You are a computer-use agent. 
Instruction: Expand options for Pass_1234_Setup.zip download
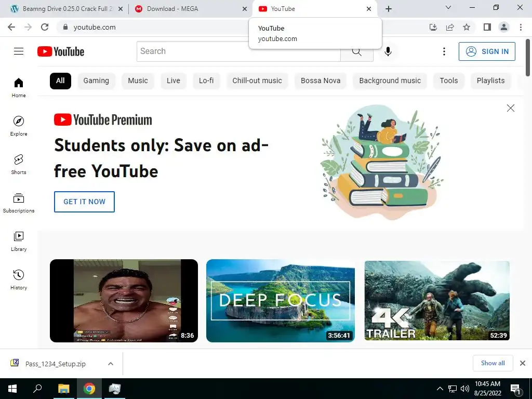click(111, 364)
